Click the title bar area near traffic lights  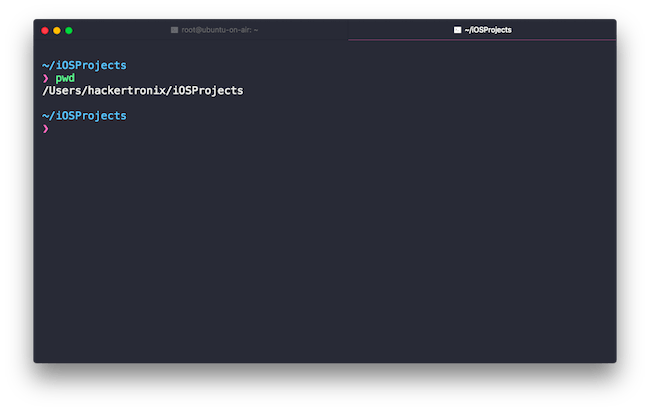(120, 30)
